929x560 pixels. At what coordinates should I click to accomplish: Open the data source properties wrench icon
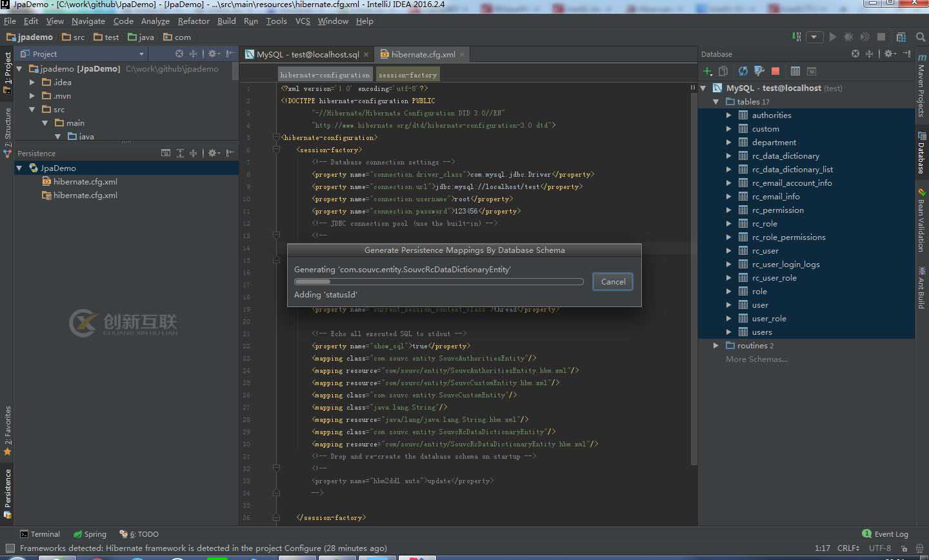pyautogui.click(x=759, y=71)
